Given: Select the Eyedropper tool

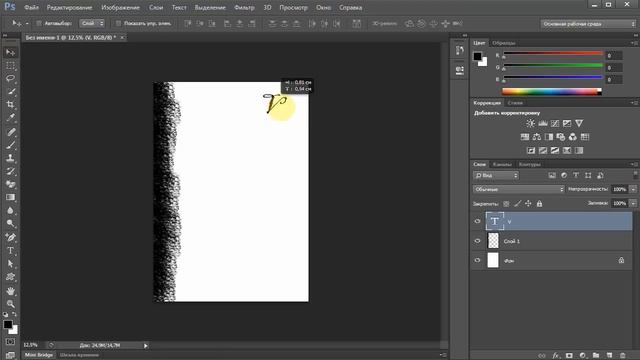Looking at the screenshot, I should [11, 118].
